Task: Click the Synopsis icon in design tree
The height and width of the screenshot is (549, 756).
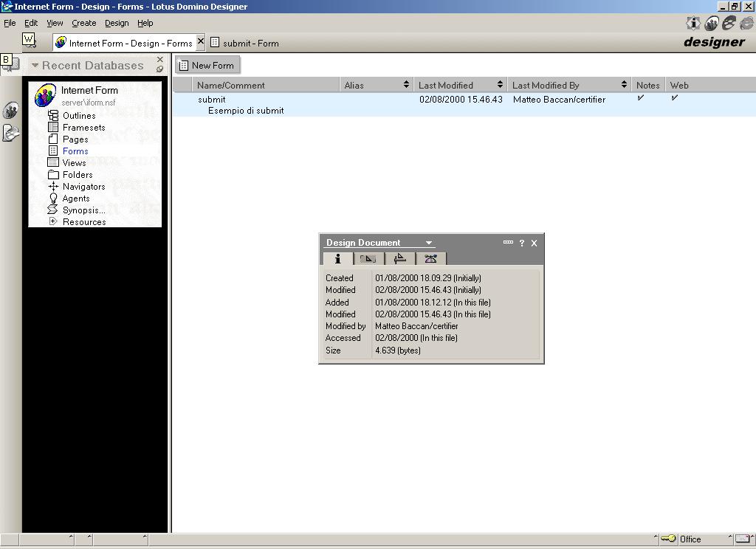Action: [x=52, y=210]
